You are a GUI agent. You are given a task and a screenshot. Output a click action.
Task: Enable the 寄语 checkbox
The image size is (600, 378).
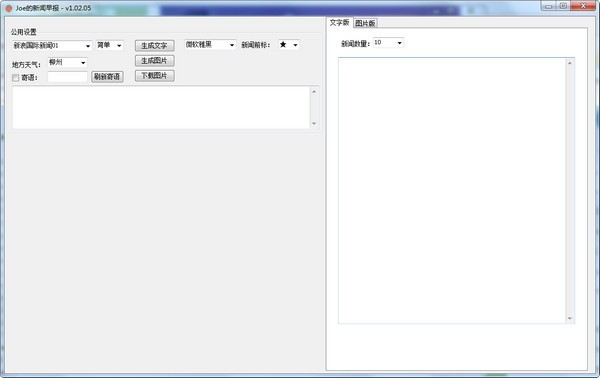coord(16,78)
